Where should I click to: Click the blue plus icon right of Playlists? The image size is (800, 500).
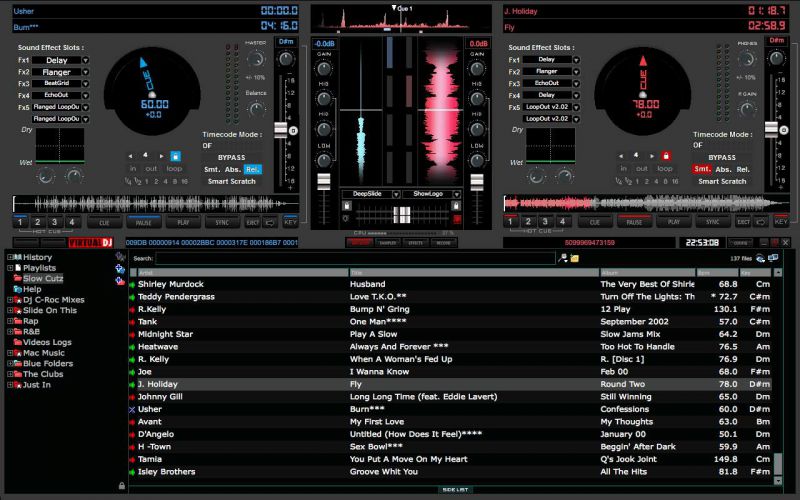120,269
